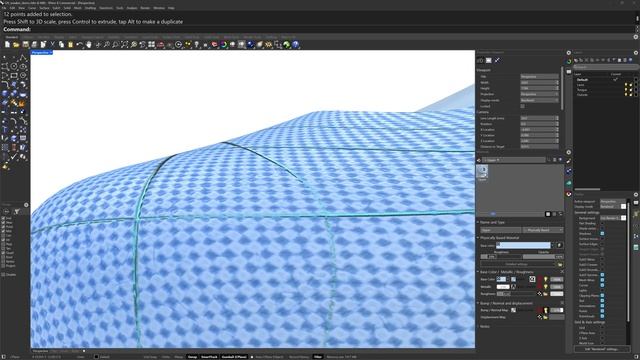
Task: Click the four-viewport layout icon
Action: click(151, 44)
